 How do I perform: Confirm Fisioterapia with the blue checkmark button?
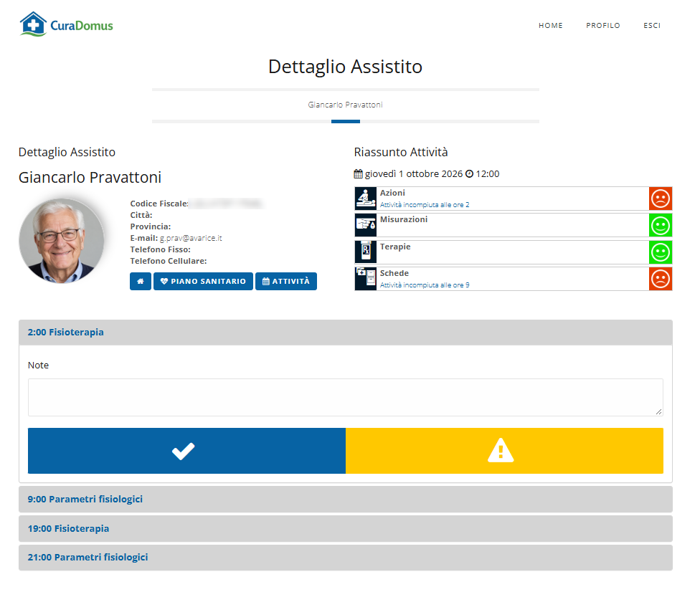coord(186,451)
